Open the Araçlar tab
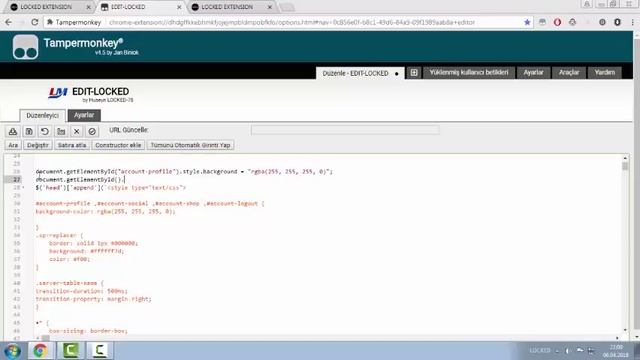640x360 pixels. pyautogui.click(x=569, y=72)
